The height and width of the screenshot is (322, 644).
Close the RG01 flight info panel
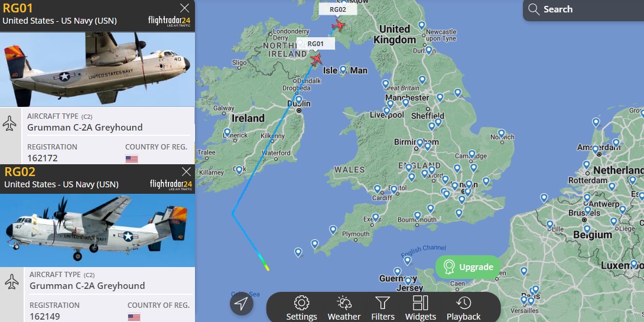(x=185, y=8)
